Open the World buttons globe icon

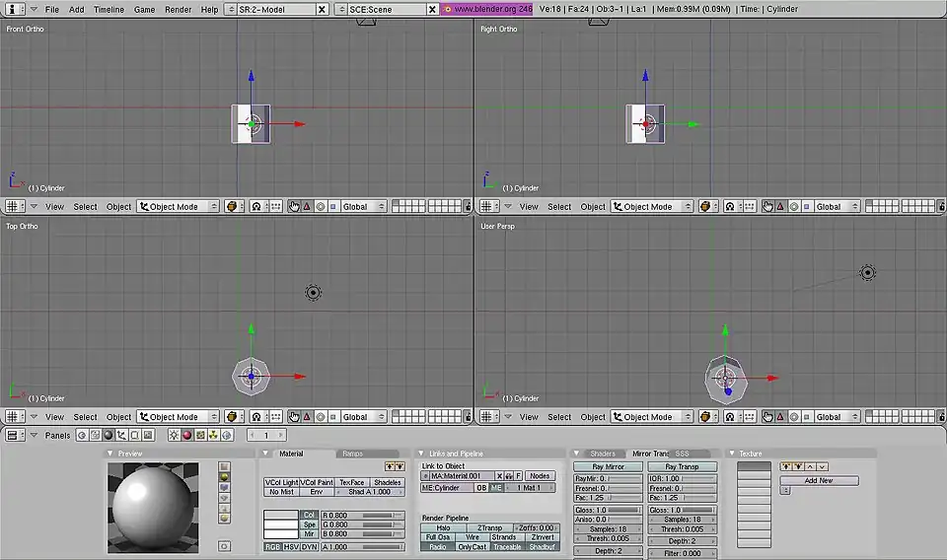click(226, 435)
